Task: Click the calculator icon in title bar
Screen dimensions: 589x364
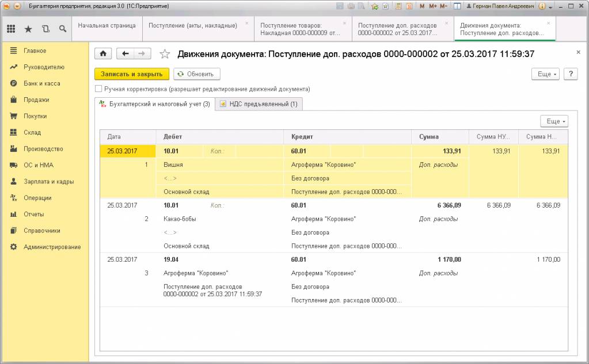Action: [398, 6]
